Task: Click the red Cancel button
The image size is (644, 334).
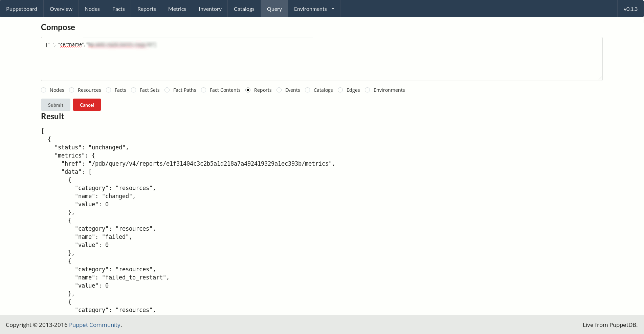Action: [x=87, y=105]
